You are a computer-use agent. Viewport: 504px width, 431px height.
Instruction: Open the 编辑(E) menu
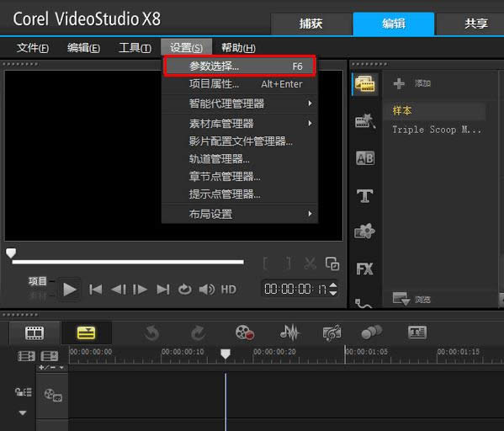tap(83, 48)
